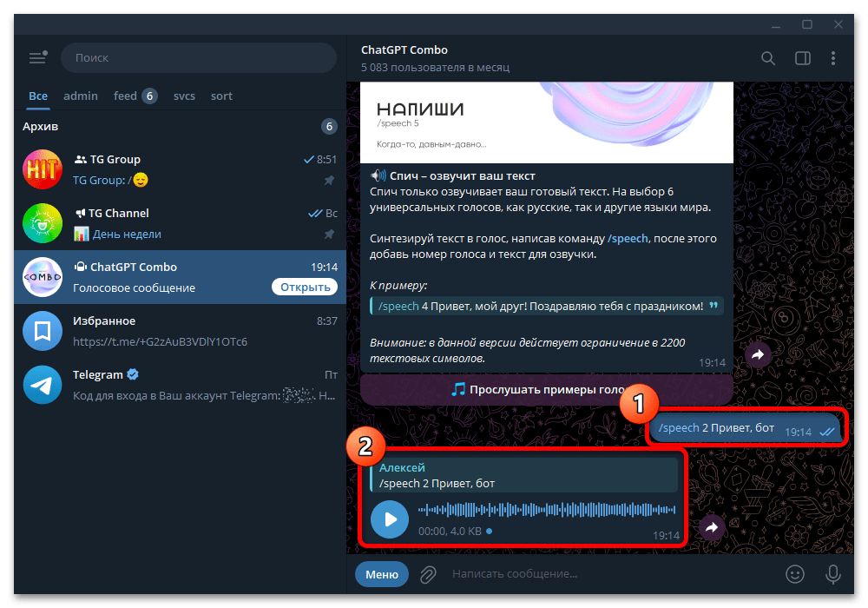
Task: Select the sort folder tab
Action: [x=221, y=96]
